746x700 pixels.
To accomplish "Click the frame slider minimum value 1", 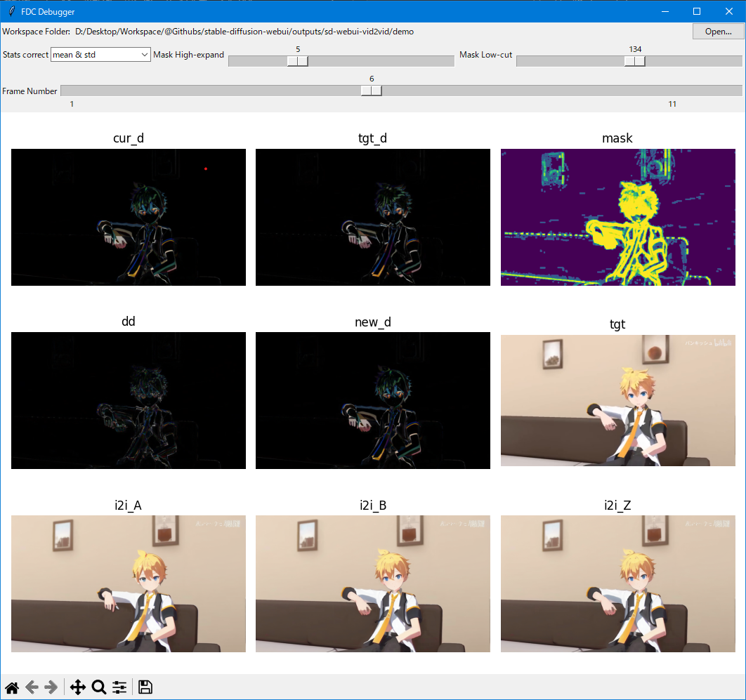I will [72, 104].
